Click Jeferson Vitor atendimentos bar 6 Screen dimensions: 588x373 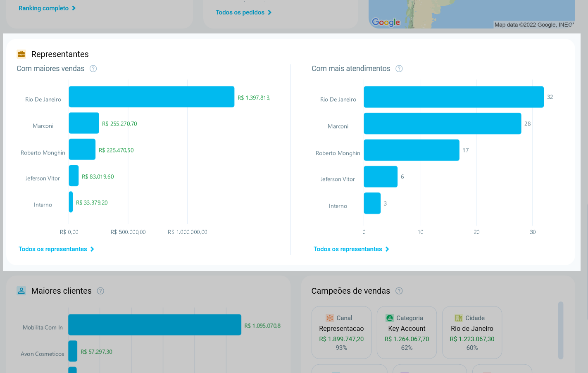click(x=381, y=177)
